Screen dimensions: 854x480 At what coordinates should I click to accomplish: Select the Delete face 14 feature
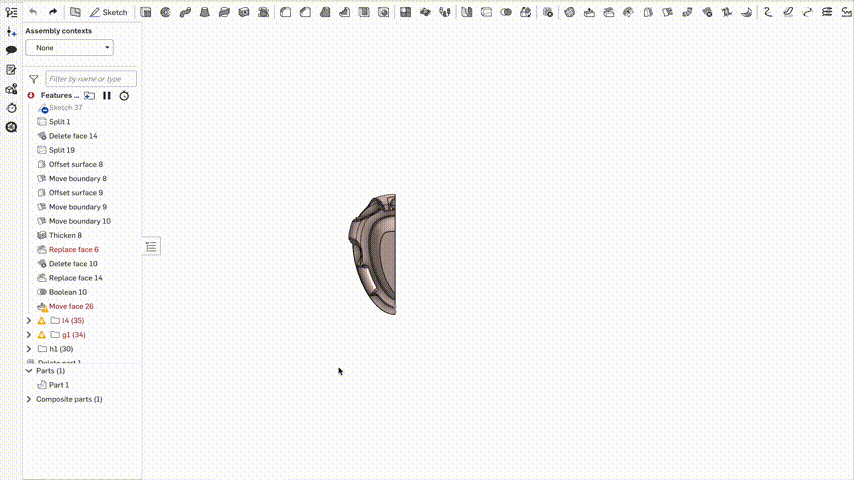coord(73,136)
